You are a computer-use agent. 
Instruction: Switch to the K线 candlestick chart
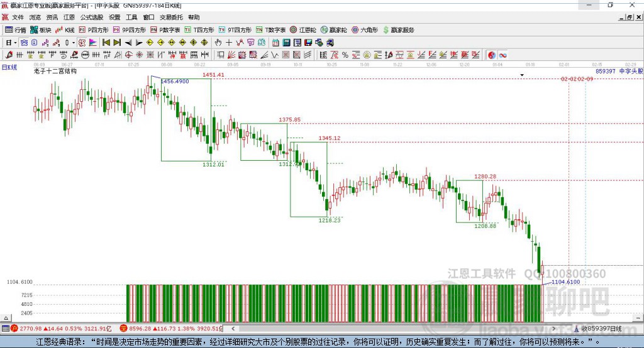[65, 30]
